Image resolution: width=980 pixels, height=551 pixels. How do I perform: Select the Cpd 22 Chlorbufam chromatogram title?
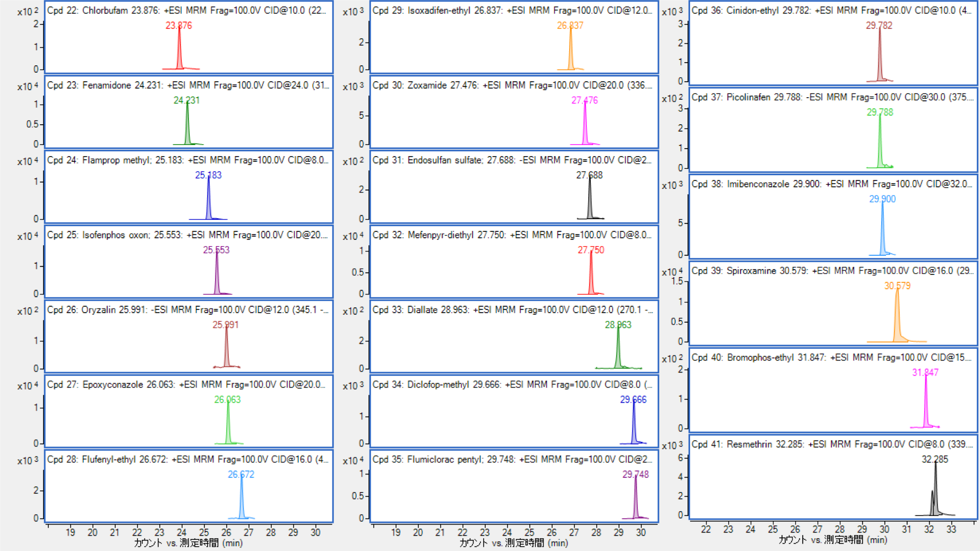point(187,11)
